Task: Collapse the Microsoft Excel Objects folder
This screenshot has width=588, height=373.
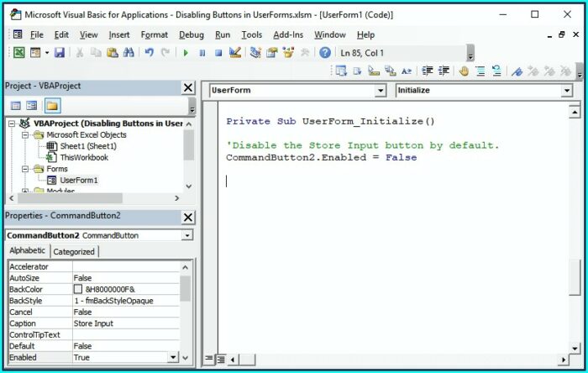Action: tap(25, 135)
